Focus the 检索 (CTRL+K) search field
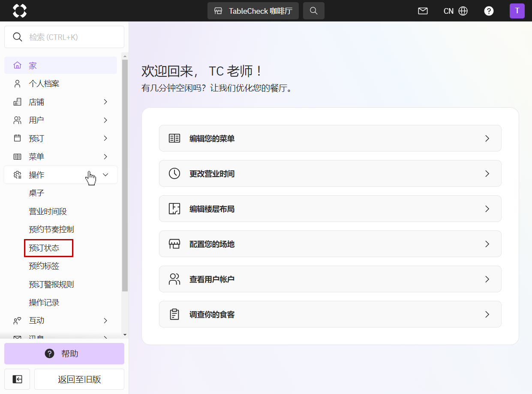Viewport: 532px width, 394px height. 64,37
